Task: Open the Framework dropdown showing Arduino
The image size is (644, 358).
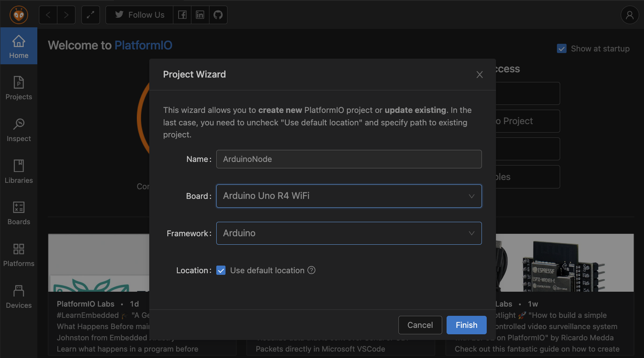Action: click(349, 233)
